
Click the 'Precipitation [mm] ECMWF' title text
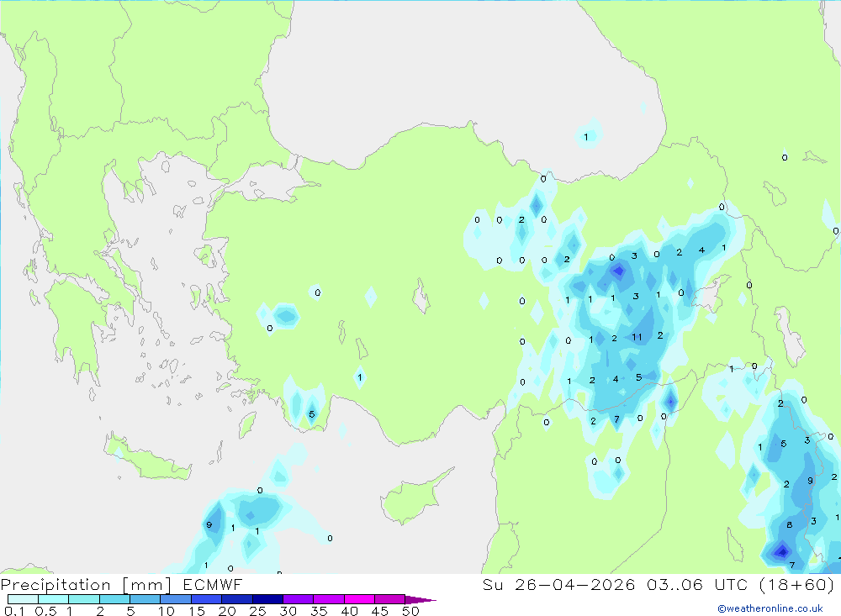tap(122, 585)
